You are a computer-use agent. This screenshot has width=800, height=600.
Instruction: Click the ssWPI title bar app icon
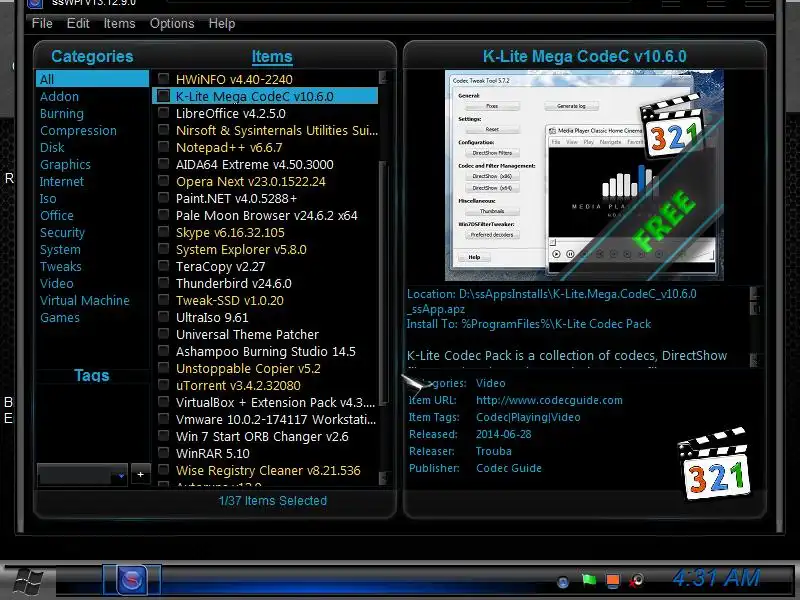tap(35, 4)
